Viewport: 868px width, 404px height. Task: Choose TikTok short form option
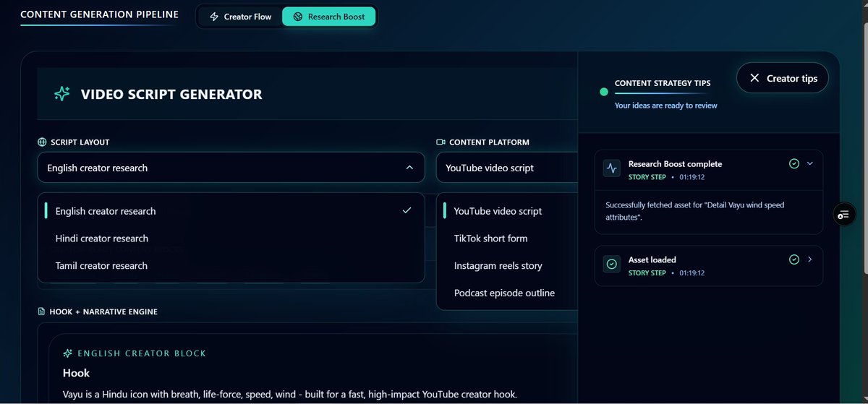tap(509, 238)
